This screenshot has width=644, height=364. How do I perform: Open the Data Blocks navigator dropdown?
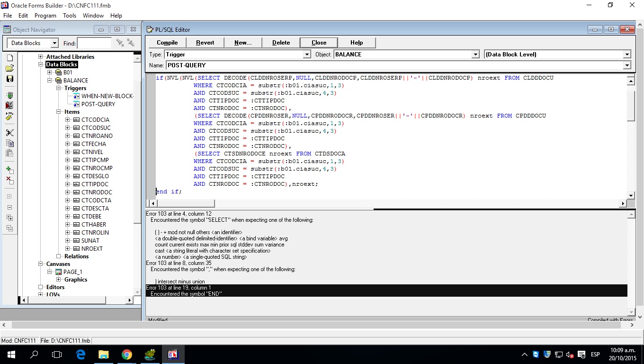pyautogui.click(x=54, y=43)
